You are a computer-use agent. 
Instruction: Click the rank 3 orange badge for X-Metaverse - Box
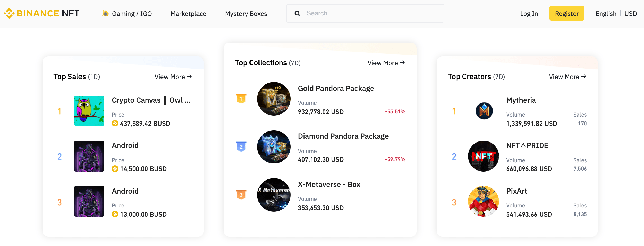tap(241, 194)
